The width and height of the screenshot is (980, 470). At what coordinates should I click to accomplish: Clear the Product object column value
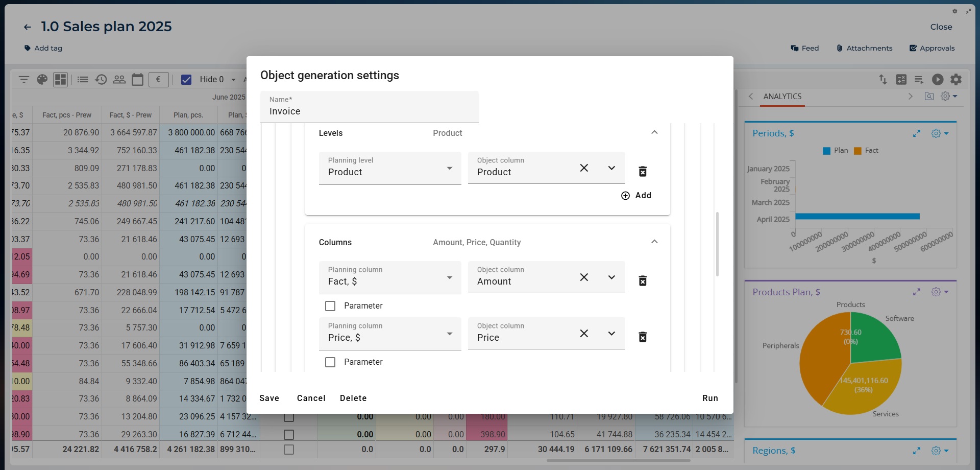[584, 168]
